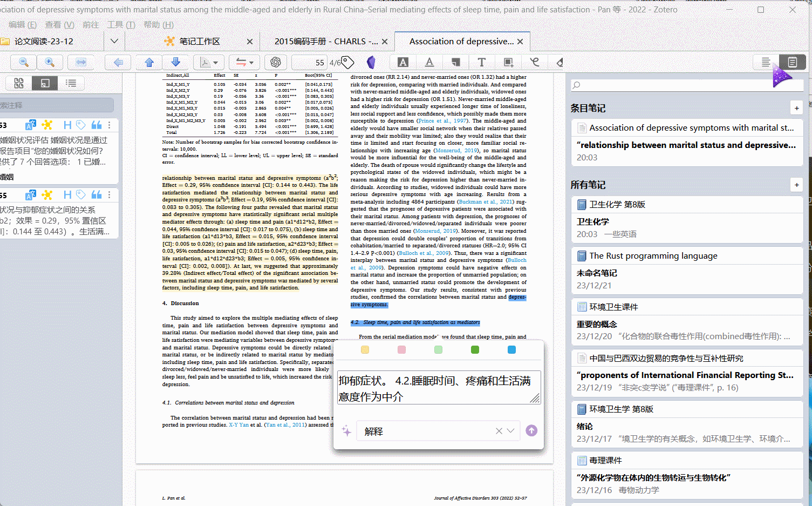812x506 pixels.
Task: Expand the tab list chevron
Action: (114, 41)
